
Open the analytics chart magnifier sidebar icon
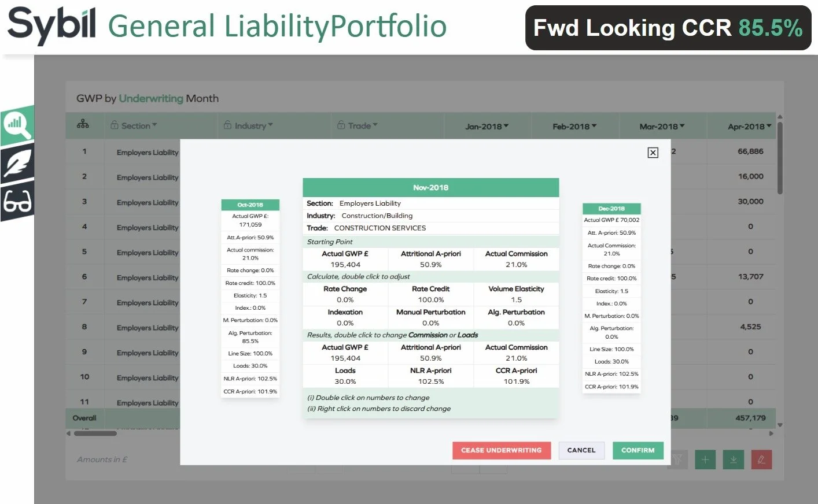click(17, 125)
